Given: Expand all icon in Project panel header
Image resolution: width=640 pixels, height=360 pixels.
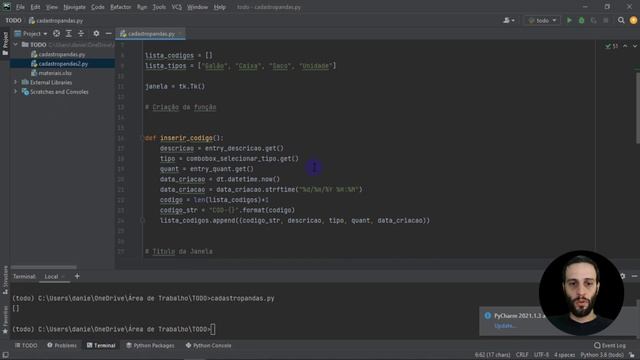Looking at the screenshot, I should tap(69, 33).
